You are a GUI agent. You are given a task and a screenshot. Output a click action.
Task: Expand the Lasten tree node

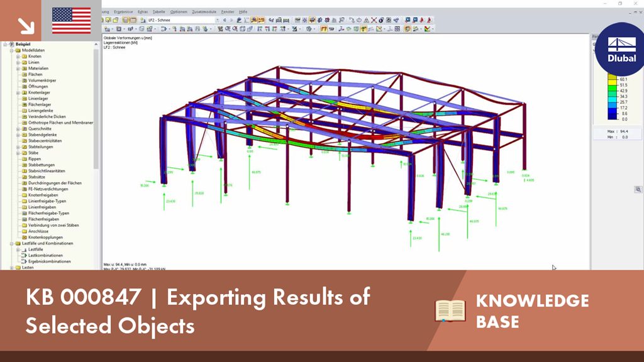12,268
